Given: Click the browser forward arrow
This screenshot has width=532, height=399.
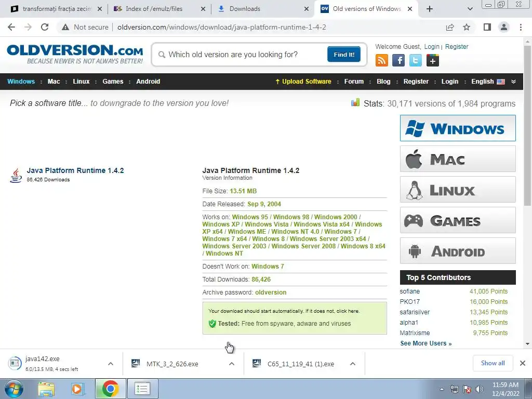Looking at the screenshot, I should 28,27.
